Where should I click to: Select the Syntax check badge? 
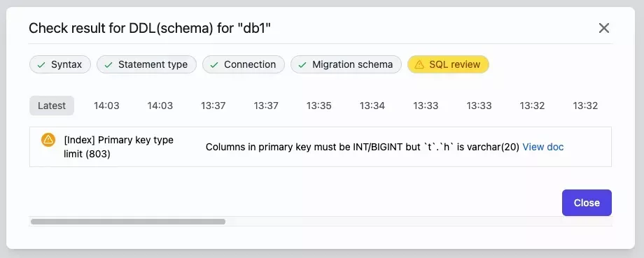click(60, 64)
